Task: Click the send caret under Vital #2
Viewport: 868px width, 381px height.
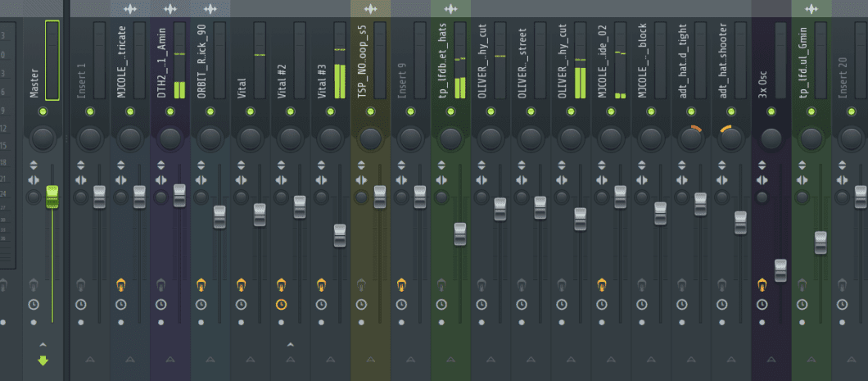Action: click(x=290, y=345)
